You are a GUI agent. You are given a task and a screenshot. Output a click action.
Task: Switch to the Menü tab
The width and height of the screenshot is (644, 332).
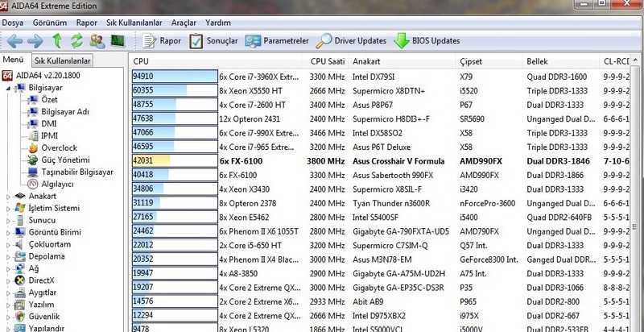point(13,60)
